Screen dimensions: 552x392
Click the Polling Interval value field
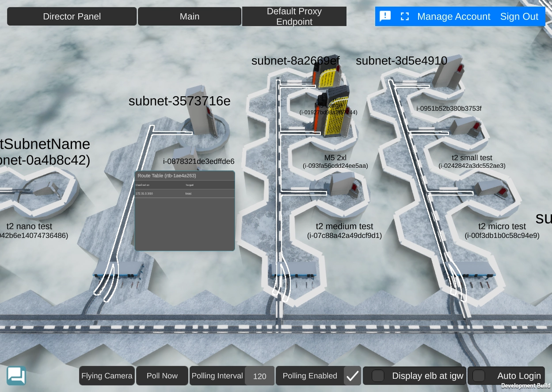click(x=259, y=376)
